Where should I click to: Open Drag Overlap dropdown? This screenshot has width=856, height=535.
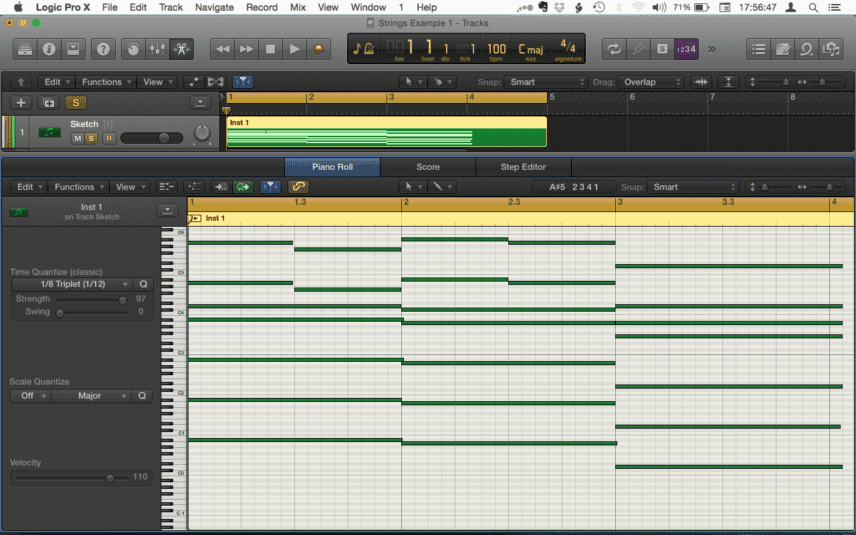click(651, 82)
